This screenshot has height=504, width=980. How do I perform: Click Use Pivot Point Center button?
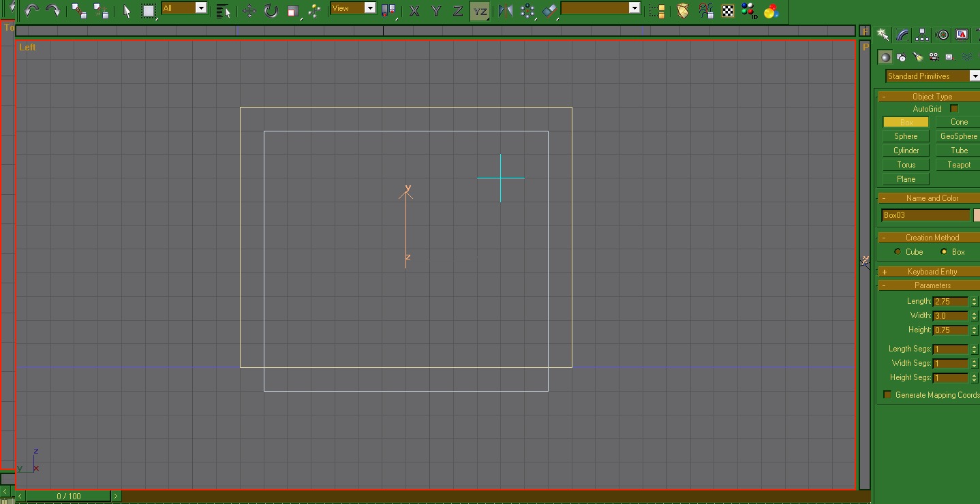click(388, 10)
